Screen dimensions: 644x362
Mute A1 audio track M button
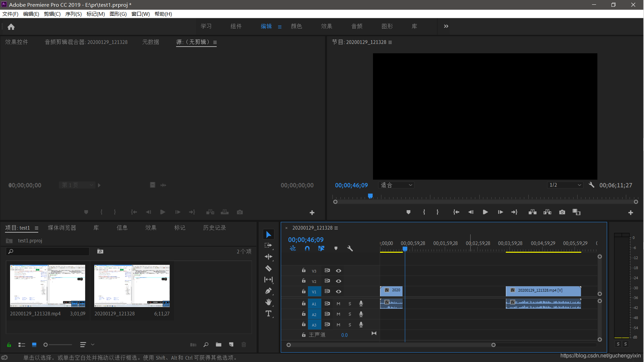338,304
